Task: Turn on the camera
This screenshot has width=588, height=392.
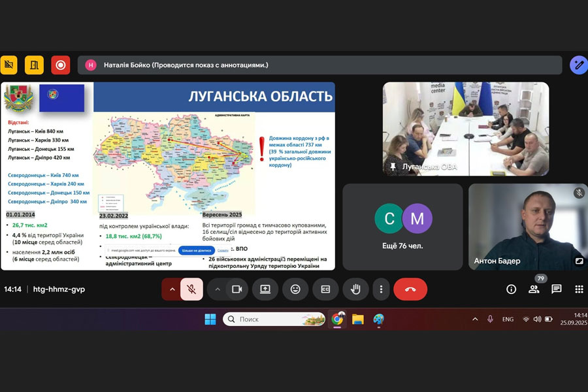Action: [237, 289]
